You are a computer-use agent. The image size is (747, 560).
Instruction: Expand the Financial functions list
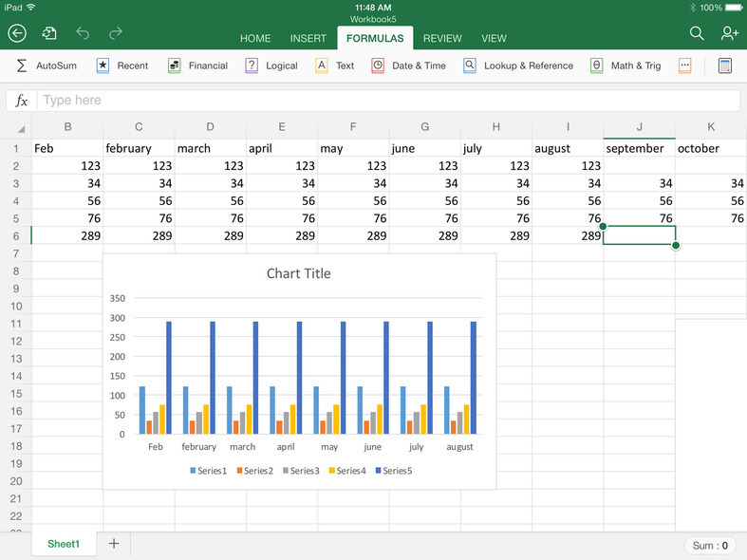point(197,65)
